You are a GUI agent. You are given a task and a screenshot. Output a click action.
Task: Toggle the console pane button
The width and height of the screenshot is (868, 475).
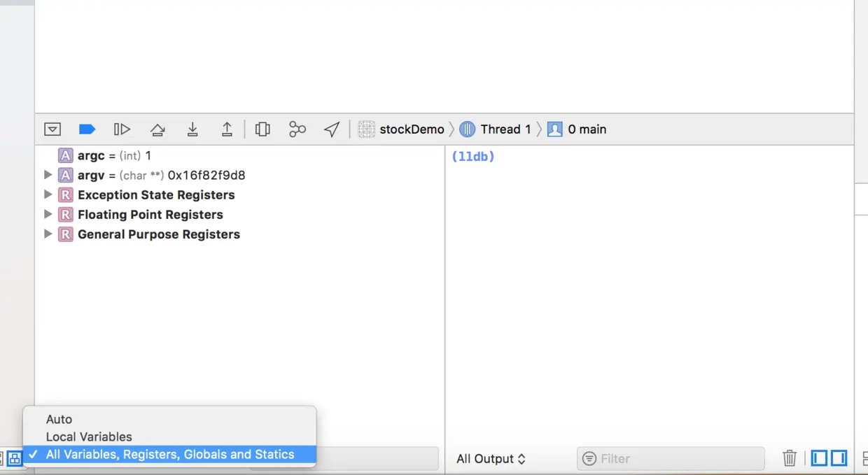point(839,458)
